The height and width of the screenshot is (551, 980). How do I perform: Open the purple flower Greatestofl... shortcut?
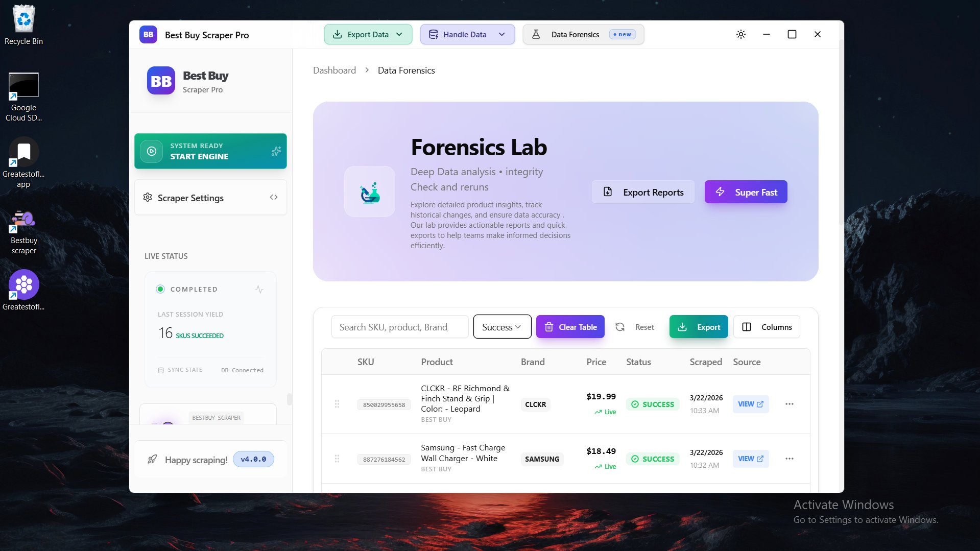pos(23,290)
